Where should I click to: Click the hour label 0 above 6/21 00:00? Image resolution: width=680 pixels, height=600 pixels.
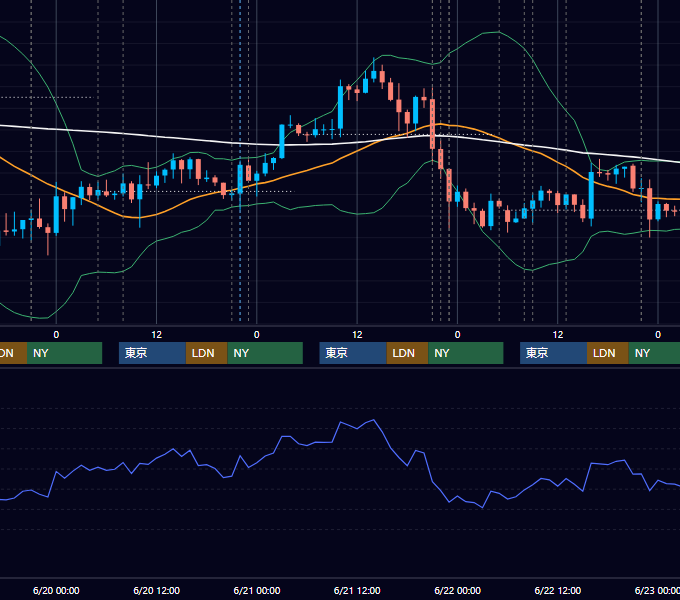tap(257, 335)
